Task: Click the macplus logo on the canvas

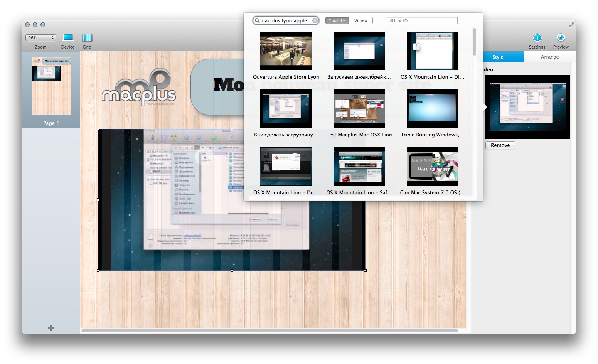Action: [139, 88]
